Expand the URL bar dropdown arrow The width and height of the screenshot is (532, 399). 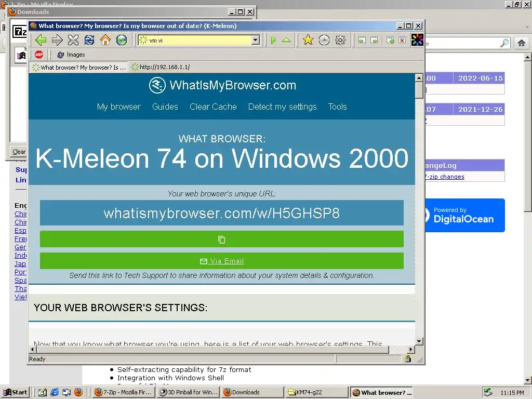[256, 40]
